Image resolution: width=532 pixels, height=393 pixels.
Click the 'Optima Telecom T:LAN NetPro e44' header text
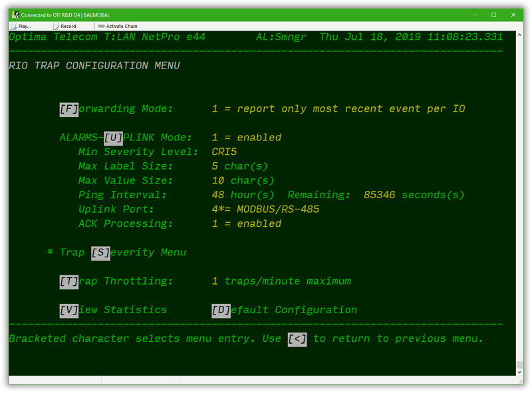pyautogui.click(x=107, y=37)
